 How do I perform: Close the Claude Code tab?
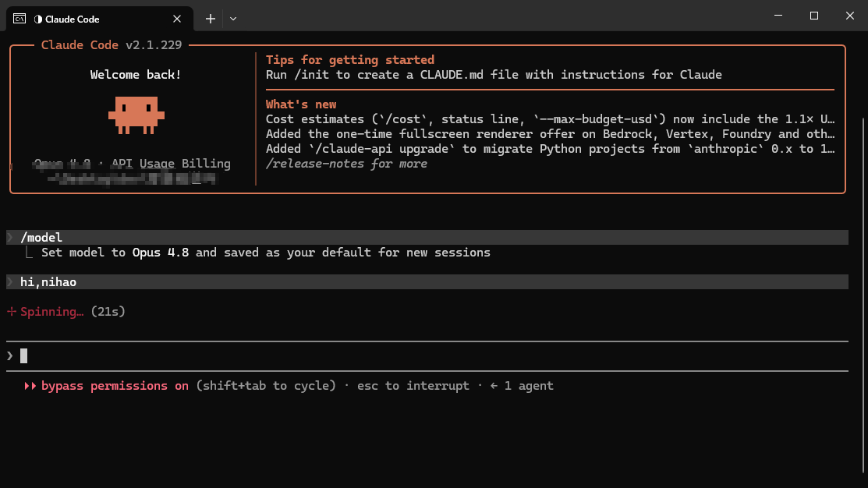point(177,19)
